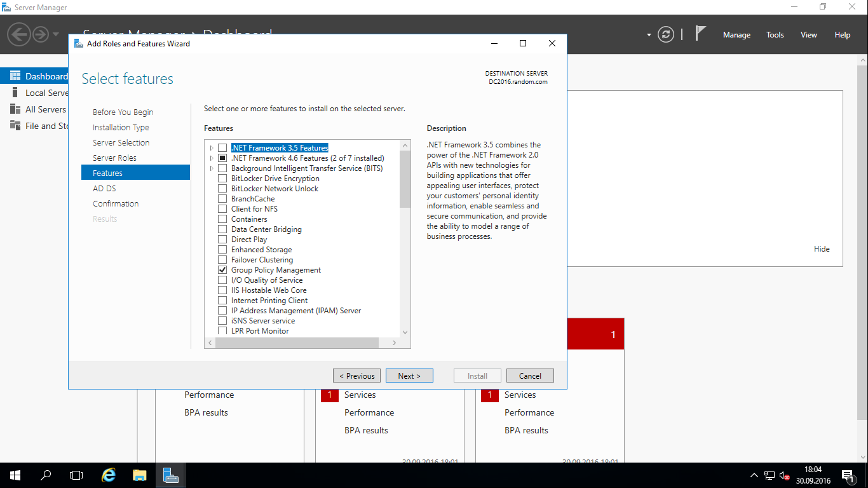The image size is (868, 488).
Task: Show hidden system tray icons
Action: click(x=754, y=475)
